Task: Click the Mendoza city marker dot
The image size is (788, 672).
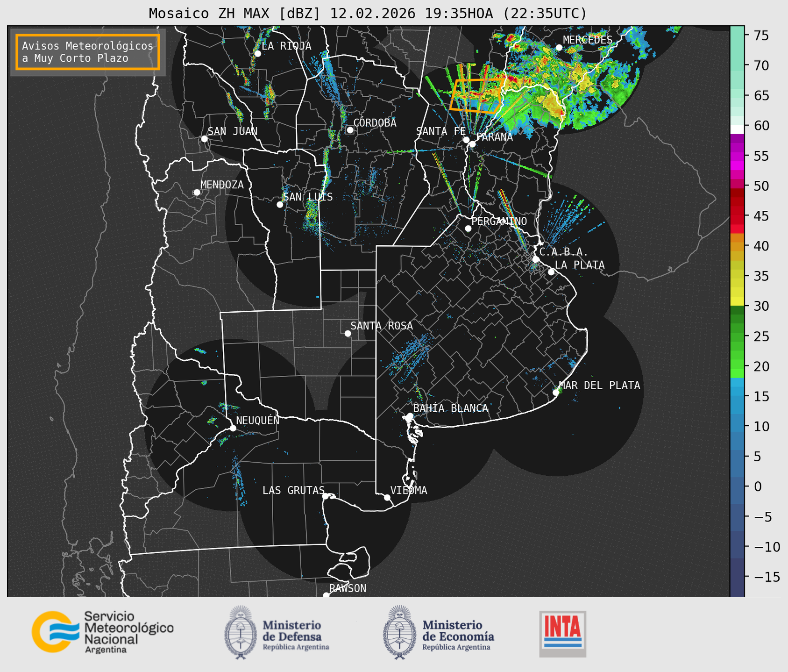Action: pos(197,193)
